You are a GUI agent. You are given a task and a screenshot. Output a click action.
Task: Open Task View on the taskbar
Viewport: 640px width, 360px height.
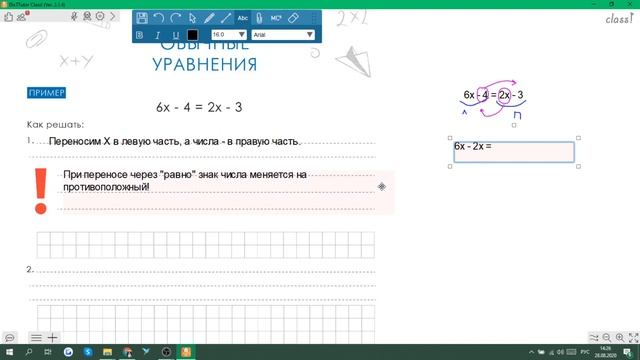click(x=48, y=352)
